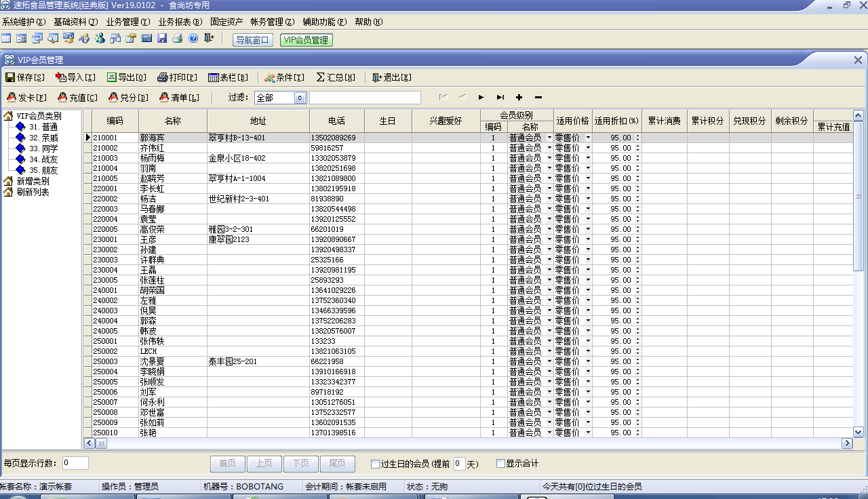Open 充值 recharge function

pyautogui.click(x=77, y=98)
